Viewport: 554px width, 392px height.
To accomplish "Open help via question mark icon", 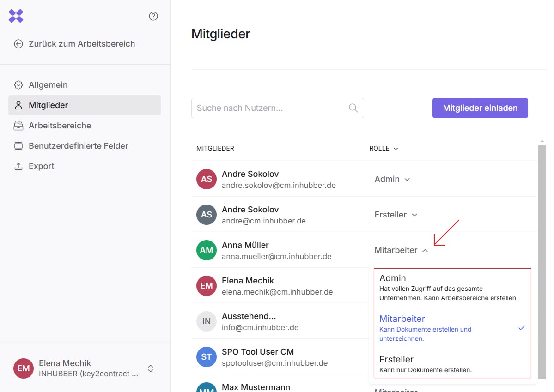I will click(153, 16).
